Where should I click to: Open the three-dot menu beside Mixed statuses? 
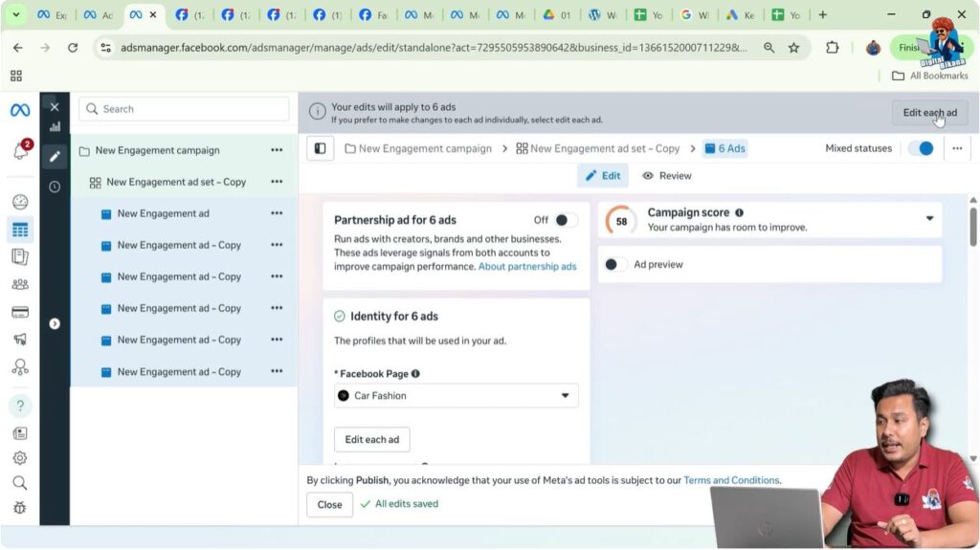pos(957,149)
